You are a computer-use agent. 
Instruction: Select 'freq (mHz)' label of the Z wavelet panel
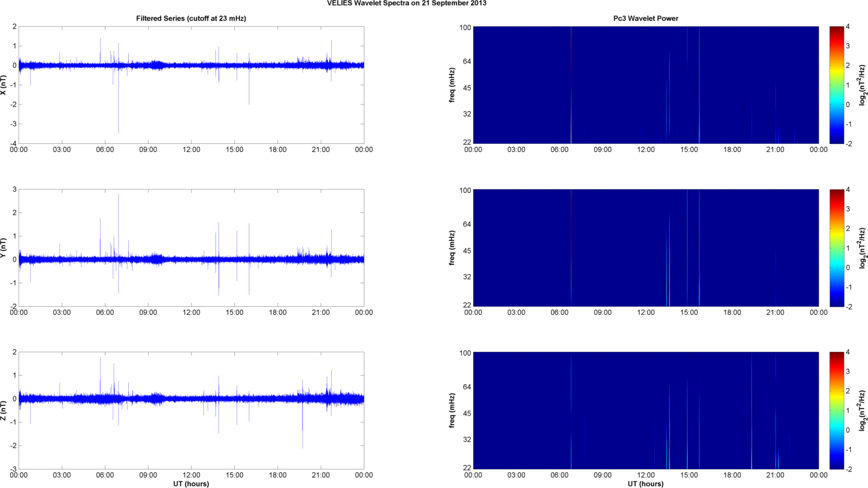click(452, 411)
